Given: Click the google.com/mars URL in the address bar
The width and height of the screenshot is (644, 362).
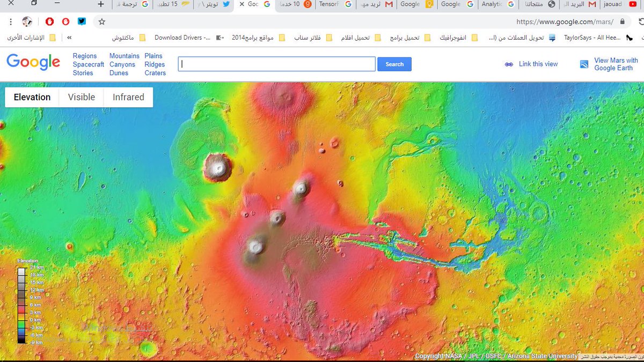Looking at the screenshot, I should [x=565, y=22].
